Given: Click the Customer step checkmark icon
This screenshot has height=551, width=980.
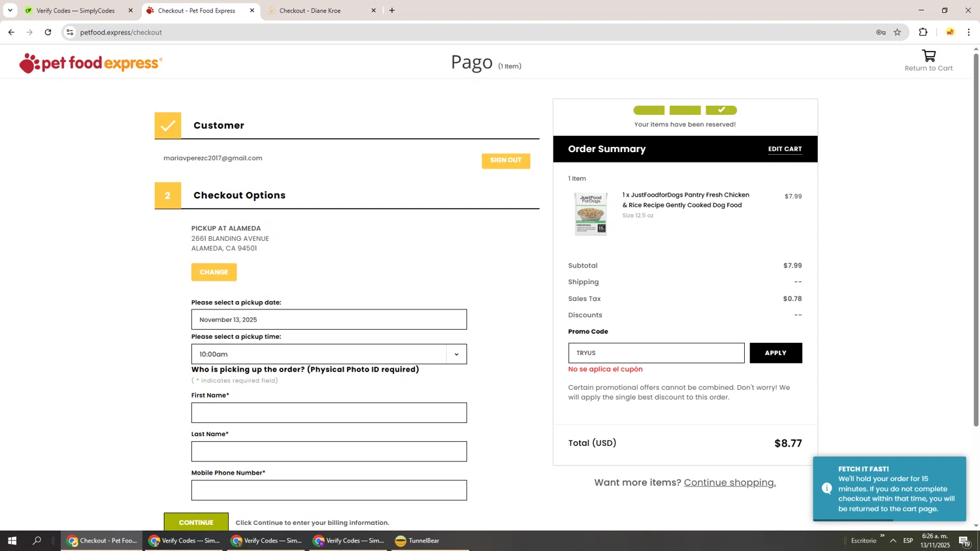Looking at the screenshot, I should tap(168, 125).
